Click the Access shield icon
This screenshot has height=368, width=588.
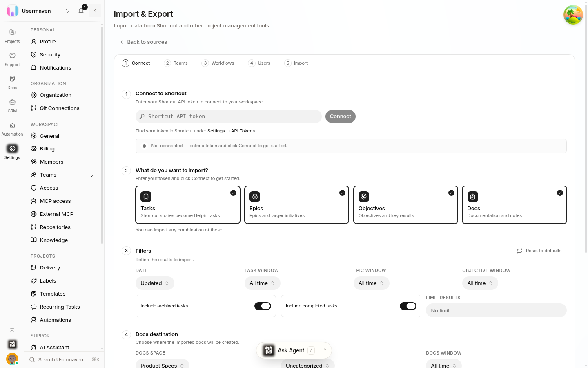click(34, 188)
